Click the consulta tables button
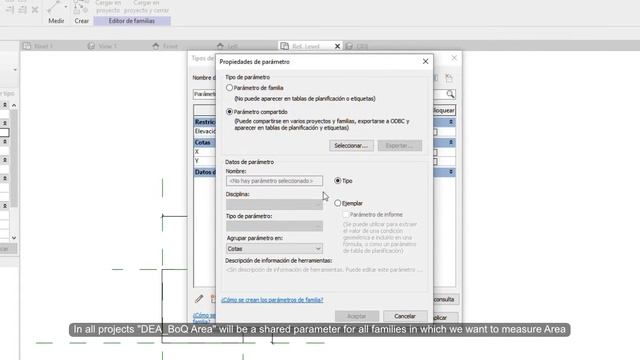640x360 pixels. [x=445, y=300]
